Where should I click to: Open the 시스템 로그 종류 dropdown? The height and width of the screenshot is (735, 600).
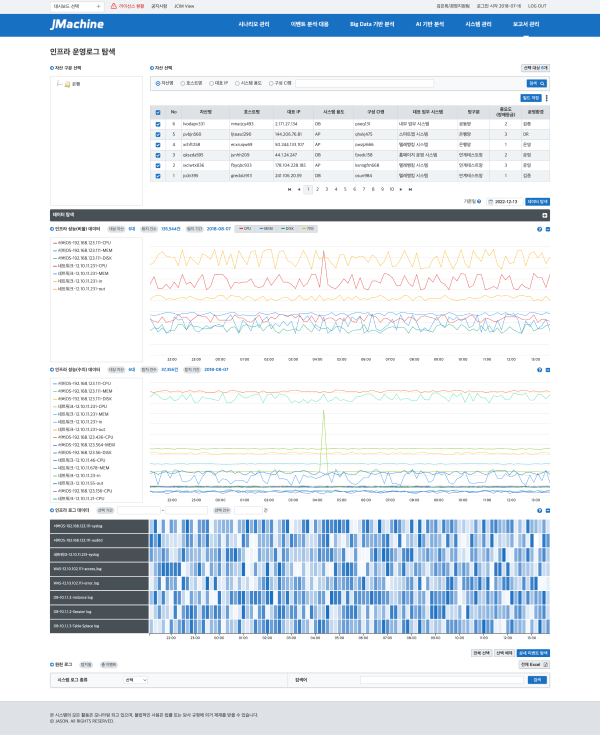tap(135, 679)
